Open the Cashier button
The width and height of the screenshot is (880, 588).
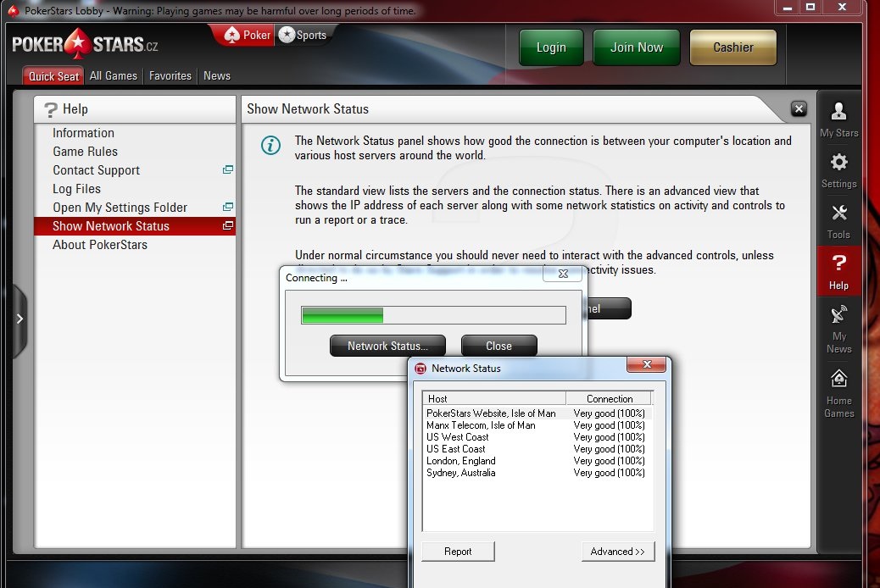733,47
